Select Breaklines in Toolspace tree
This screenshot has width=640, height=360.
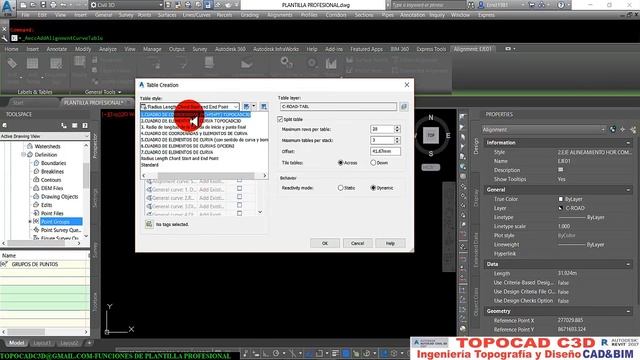[x=52, y=171]
